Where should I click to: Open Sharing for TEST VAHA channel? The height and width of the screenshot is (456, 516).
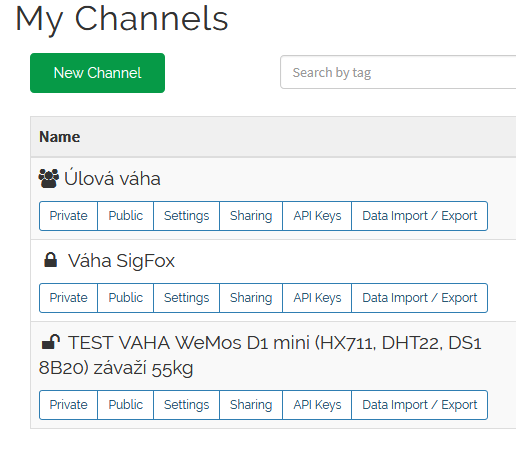pos(251,405)
